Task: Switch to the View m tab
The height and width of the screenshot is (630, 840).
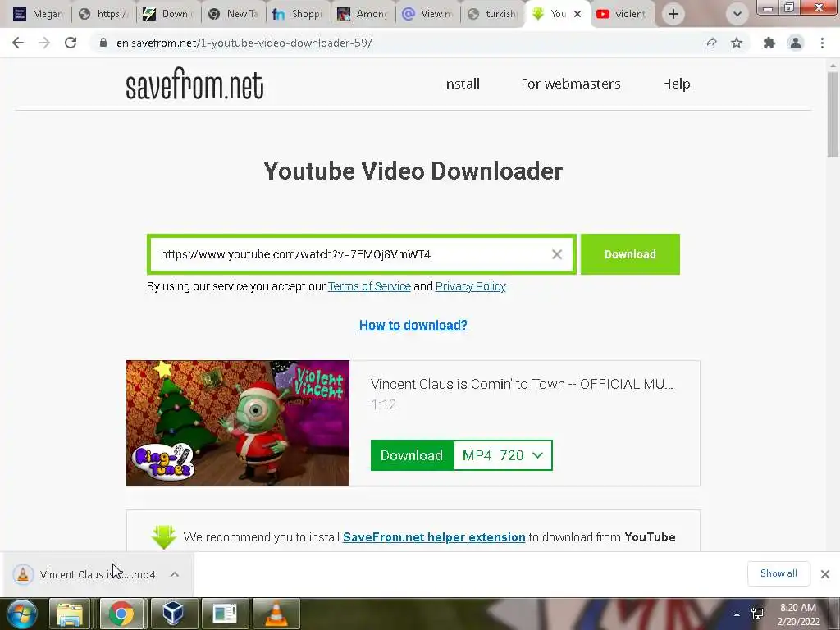Action: tap(427, 14)
